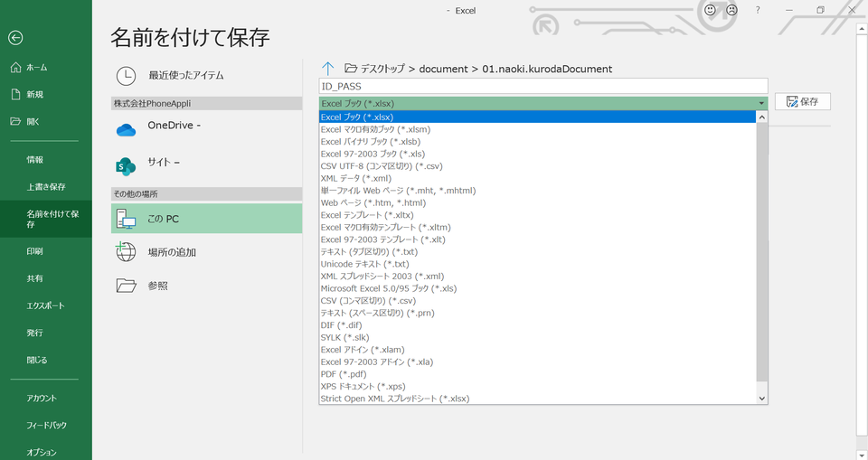The width and height of the screenshot is (868, 460).
Task: Select DIF (*.dif) format
Action: [537, 325]
